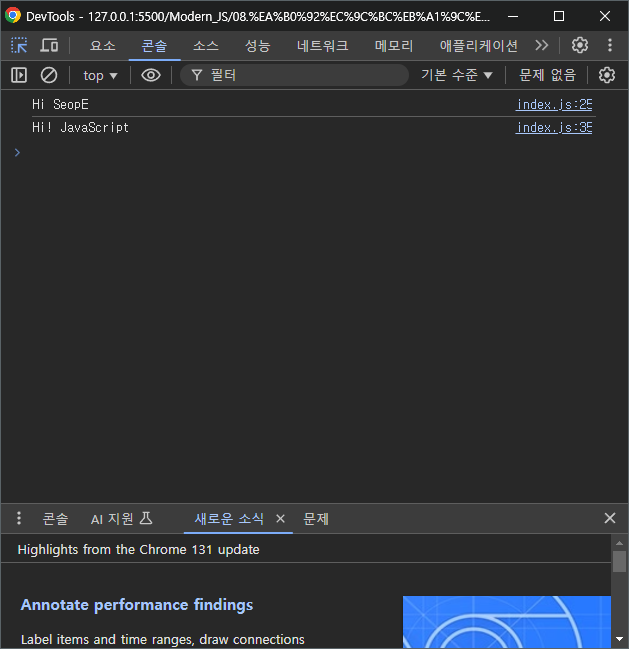Image resolution: width=629 pixels, height=649 pixels.
Task: Open the drawer three-dot menu
Action: pos(19,518)
